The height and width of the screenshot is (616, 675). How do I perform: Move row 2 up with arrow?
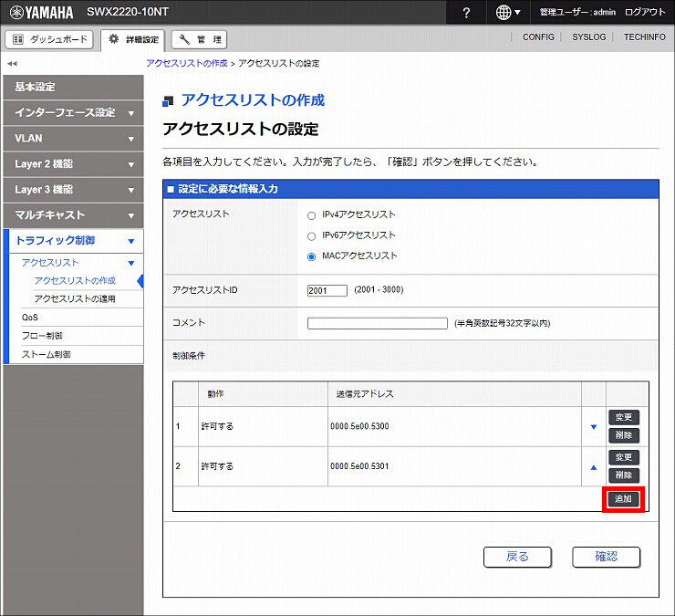594,467
